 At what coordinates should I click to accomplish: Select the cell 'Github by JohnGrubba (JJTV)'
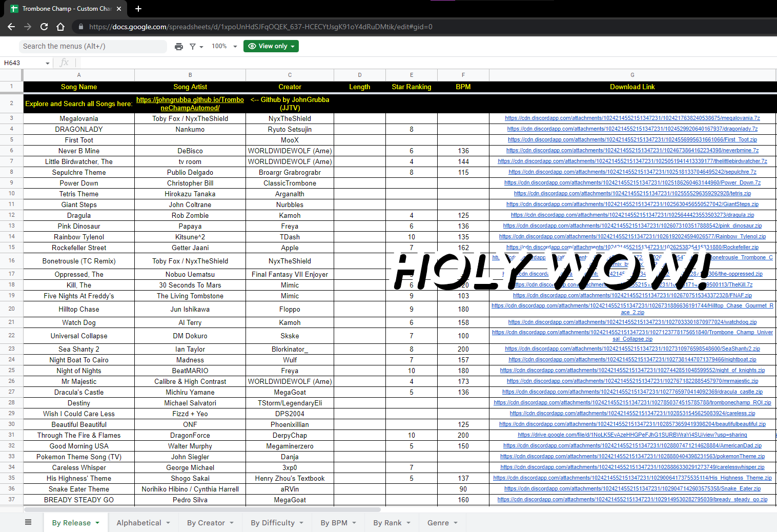tap(290, 104)
